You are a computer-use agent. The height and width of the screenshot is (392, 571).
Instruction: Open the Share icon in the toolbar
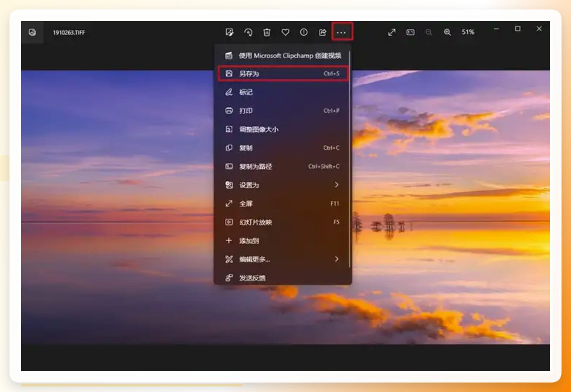pos(323,32)
